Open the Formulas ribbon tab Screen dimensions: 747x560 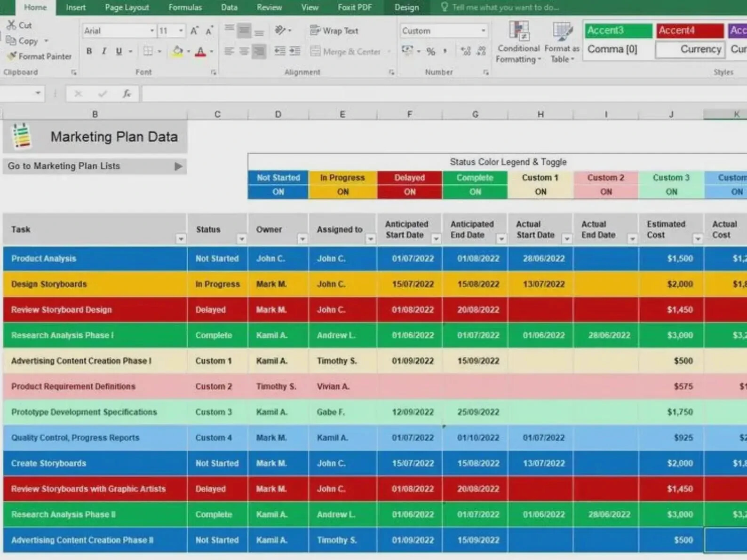pyautogui.click(x=185, y=8)
